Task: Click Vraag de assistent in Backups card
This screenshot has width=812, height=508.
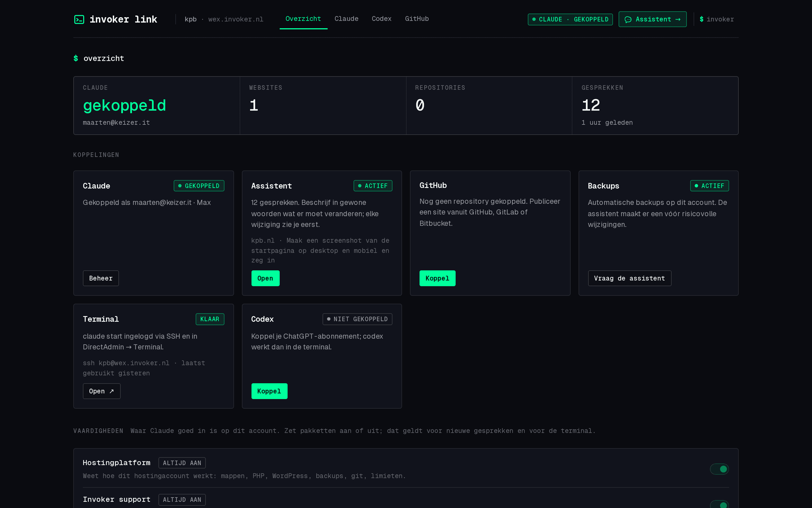Action: (x=630, y=278)
